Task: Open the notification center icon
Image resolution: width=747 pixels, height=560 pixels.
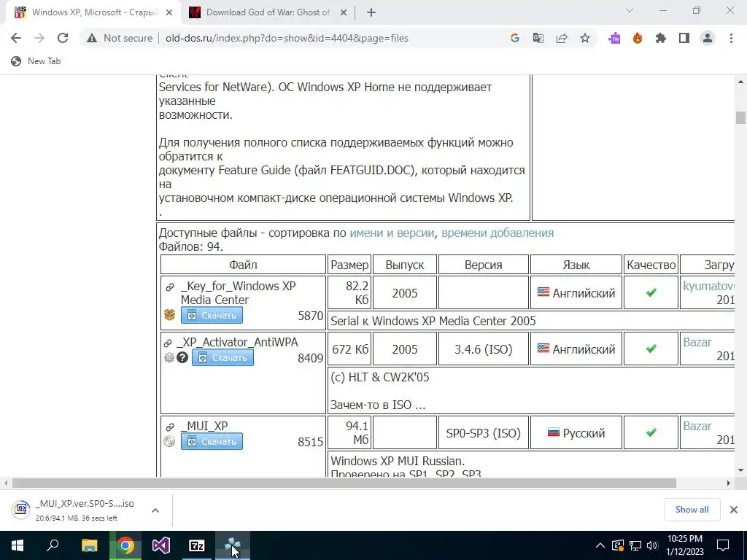Action: click(x=723, y=545)
